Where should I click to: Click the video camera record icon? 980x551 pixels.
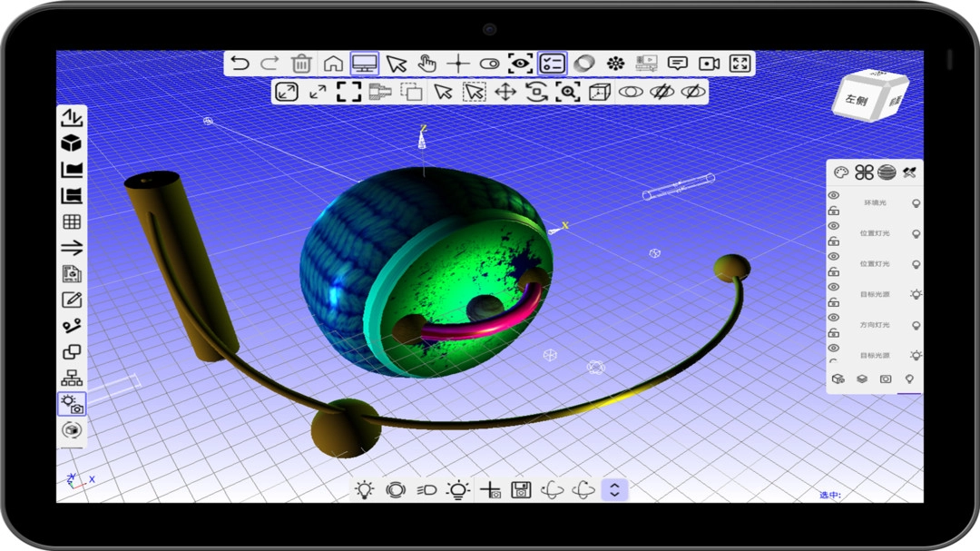(709, 64)
